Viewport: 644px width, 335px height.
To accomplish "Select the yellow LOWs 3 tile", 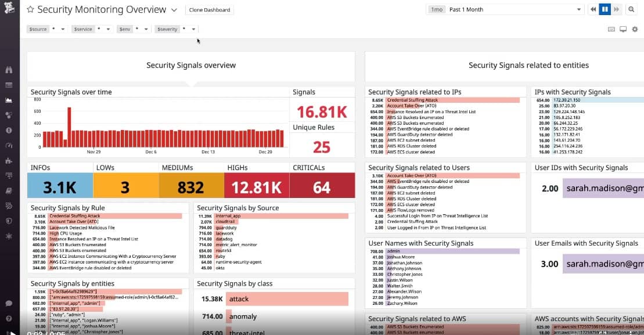I will [x=125, y=186].
